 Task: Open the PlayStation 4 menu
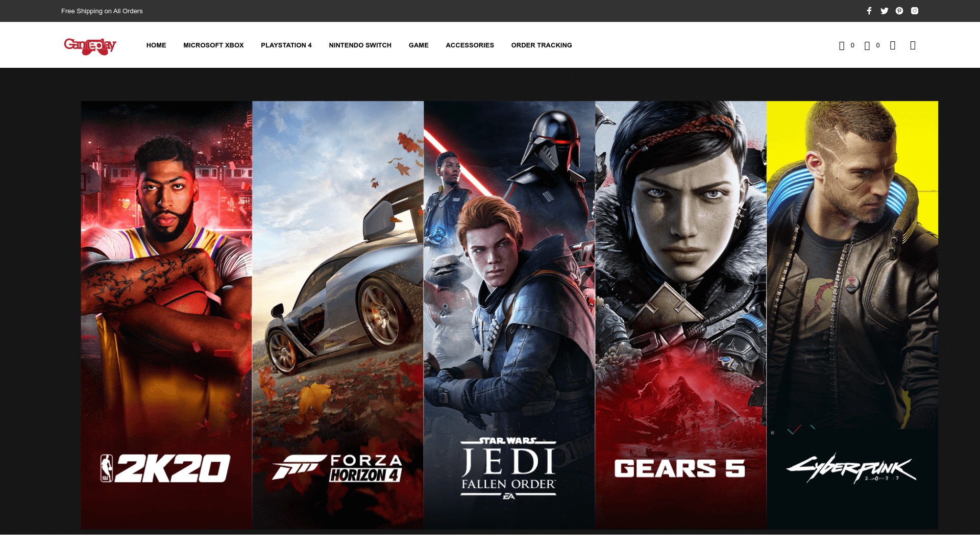point(286,45)
